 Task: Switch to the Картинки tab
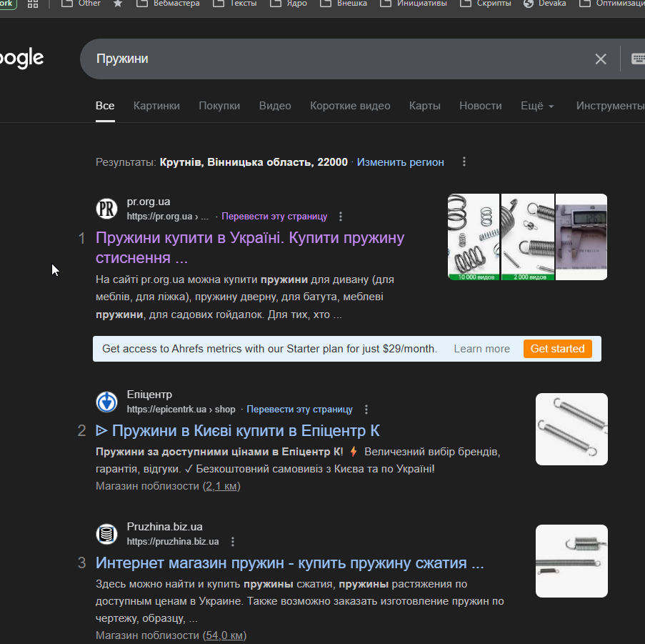point(156,106)
